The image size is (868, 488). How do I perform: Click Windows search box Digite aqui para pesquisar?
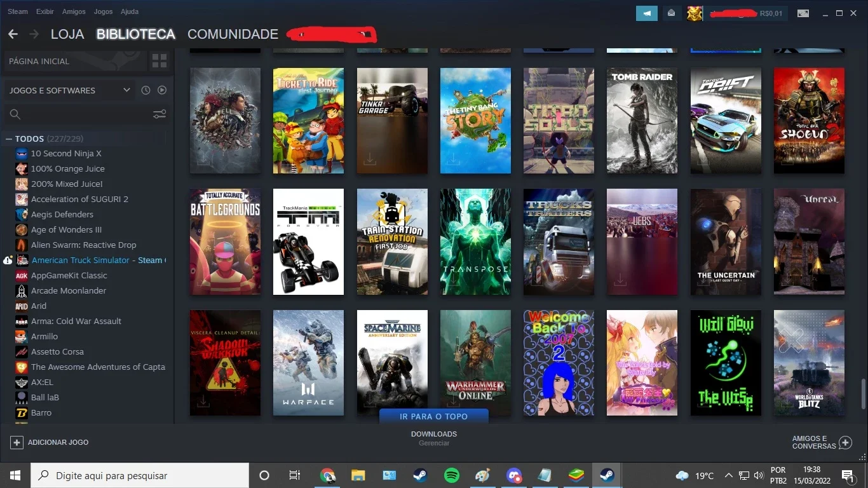coord(140,475)
